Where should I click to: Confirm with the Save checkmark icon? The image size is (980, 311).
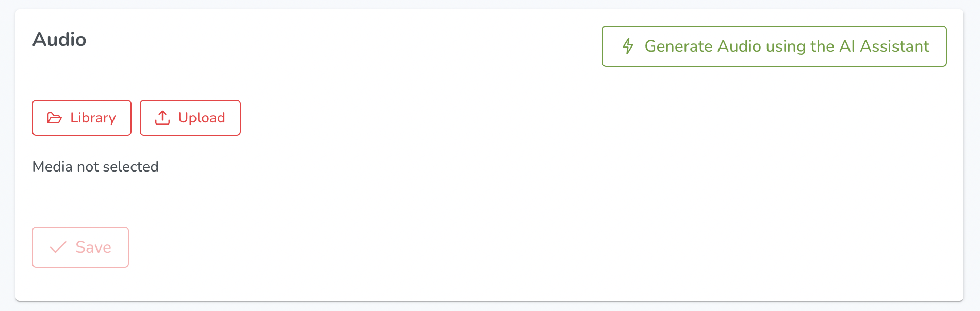click(58, 247)
